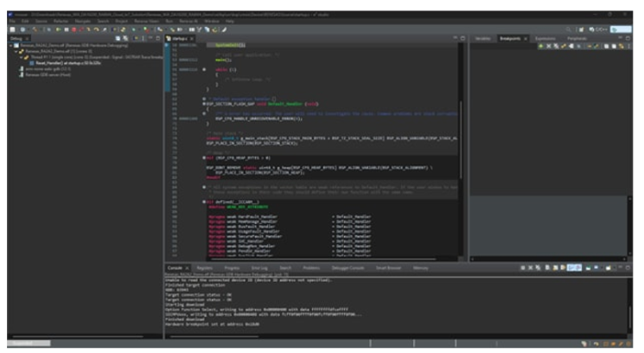
Task: Switch to the Variables tab
Action: pos(483,39)
